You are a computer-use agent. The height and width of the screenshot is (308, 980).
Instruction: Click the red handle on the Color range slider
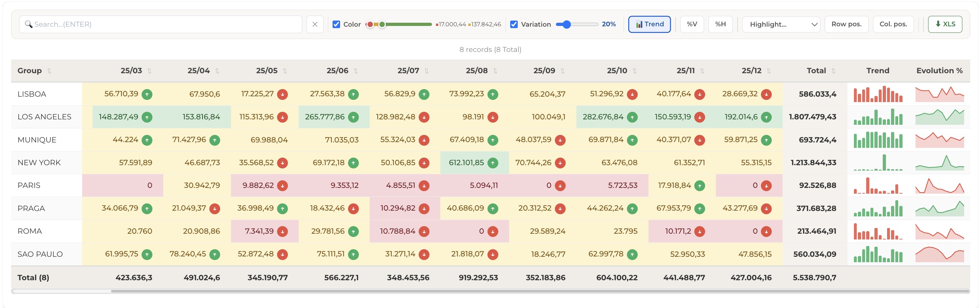click(x=370, y=25)
